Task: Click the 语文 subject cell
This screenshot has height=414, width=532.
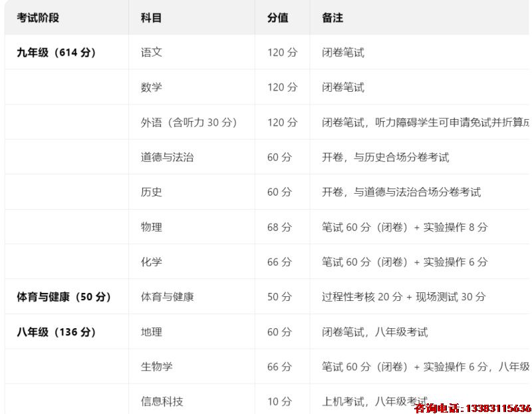Action: click(148, 52)
